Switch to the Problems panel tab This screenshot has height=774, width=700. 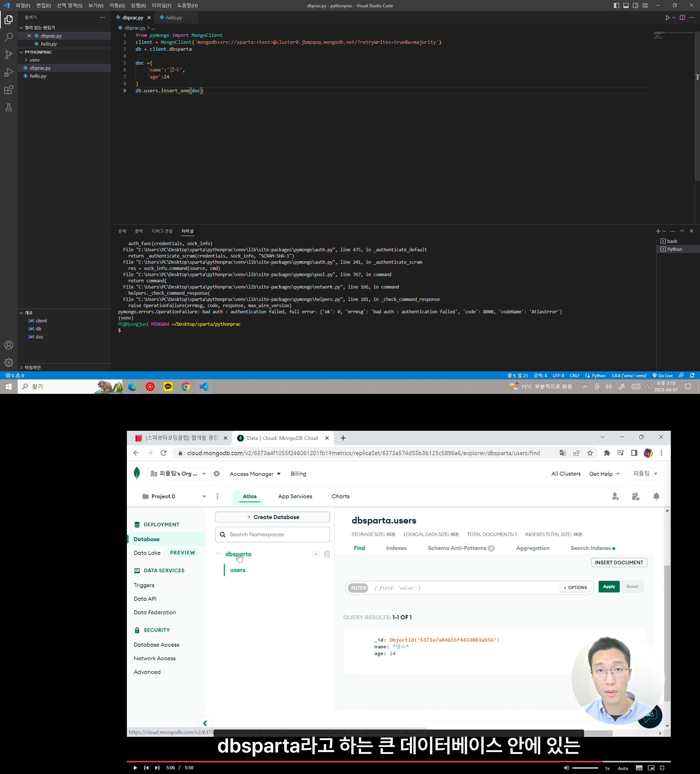(122, 231)
